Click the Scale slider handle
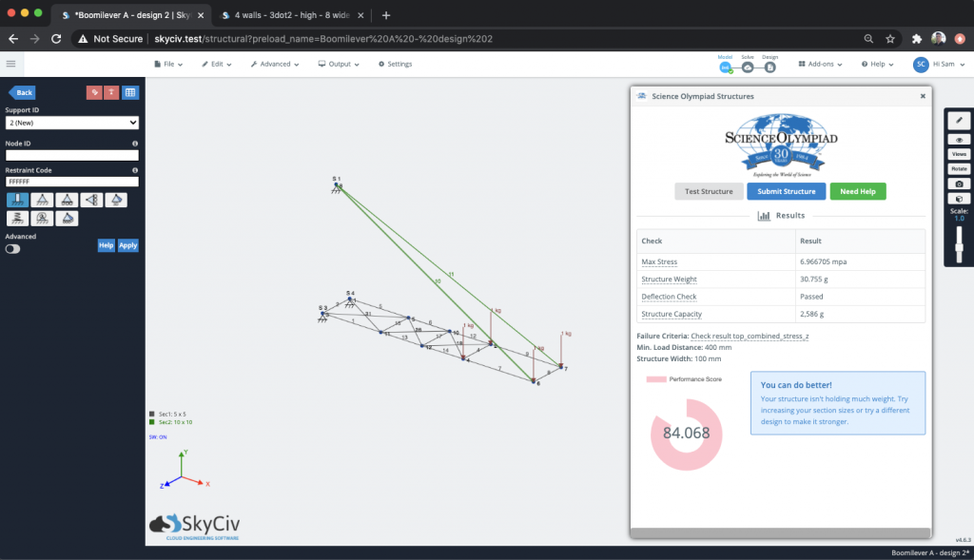This screenshot has height=560, width=974. tap(959, 248)
